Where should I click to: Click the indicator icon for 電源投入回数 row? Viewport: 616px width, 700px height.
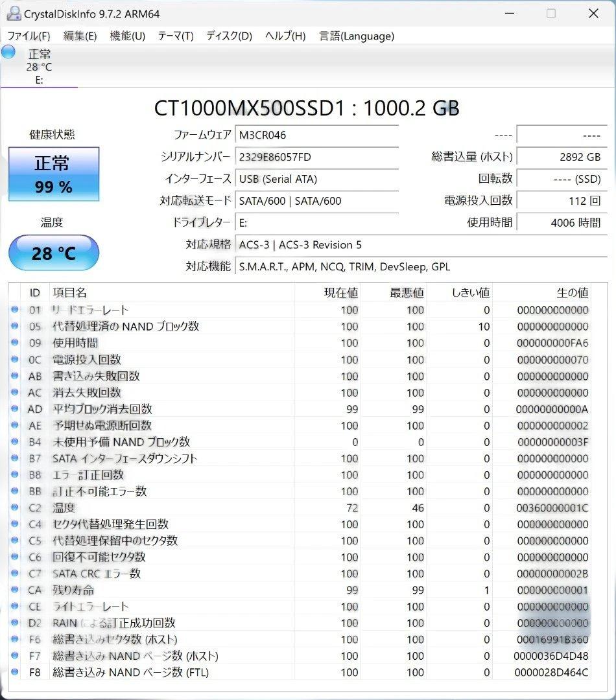coord(14,360)
